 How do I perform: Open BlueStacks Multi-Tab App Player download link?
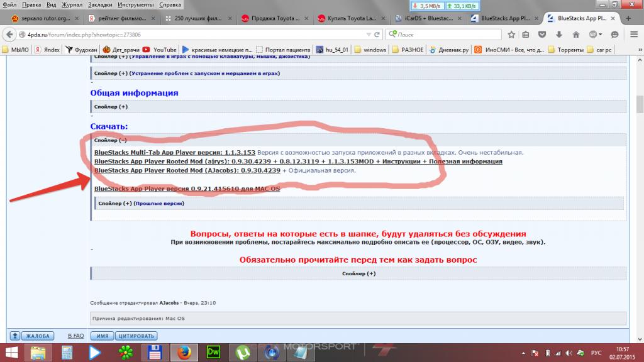[174, 153]
